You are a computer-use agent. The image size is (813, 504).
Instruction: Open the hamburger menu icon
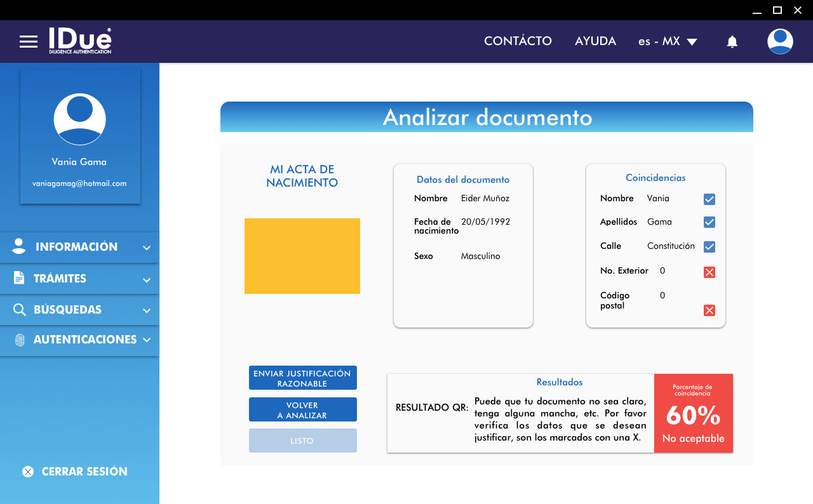[29, 42]
